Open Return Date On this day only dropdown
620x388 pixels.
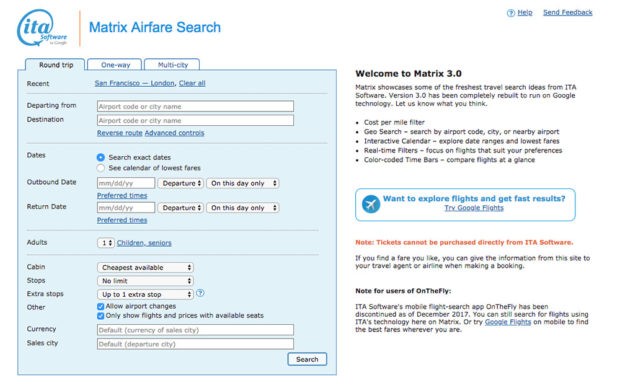click(x=243, y=208)
